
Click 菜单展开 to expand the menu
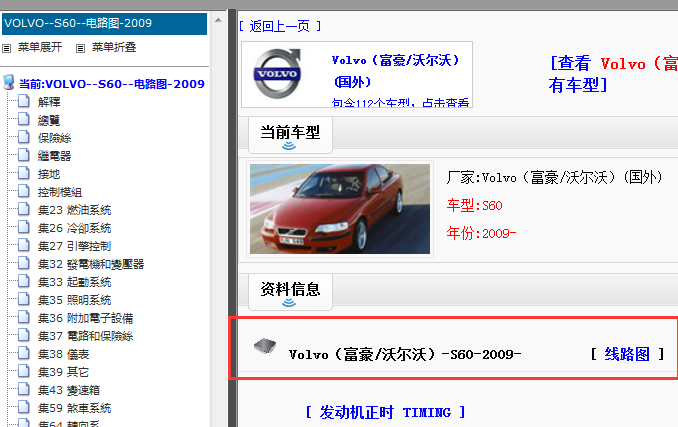pyautogui.click(x=40, y=47)
